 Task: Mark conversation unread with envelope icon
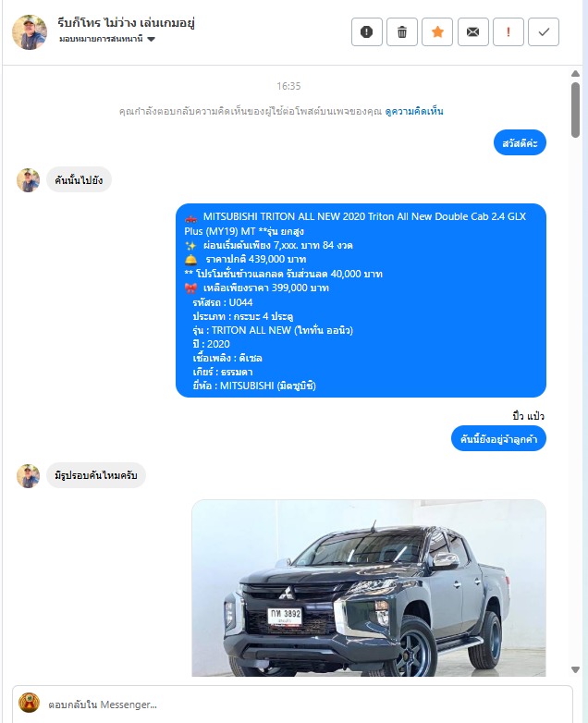(x=472, y=31)
